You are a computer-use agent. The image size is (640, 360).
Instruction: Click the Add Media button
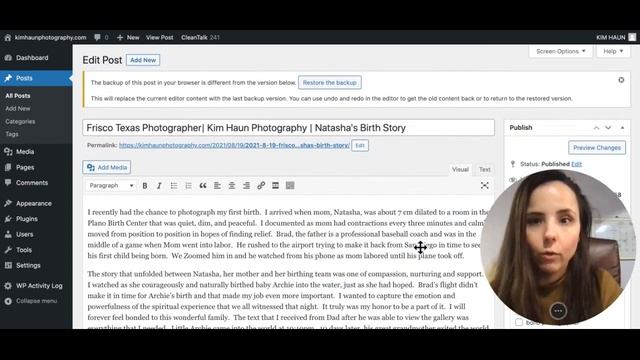click(x=107, y=167)
